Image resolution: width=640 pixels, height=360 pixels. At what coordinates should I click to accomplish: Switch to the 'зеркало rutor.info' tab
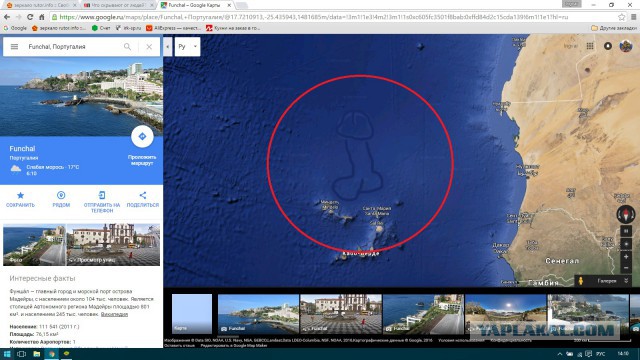click(40, 5)
